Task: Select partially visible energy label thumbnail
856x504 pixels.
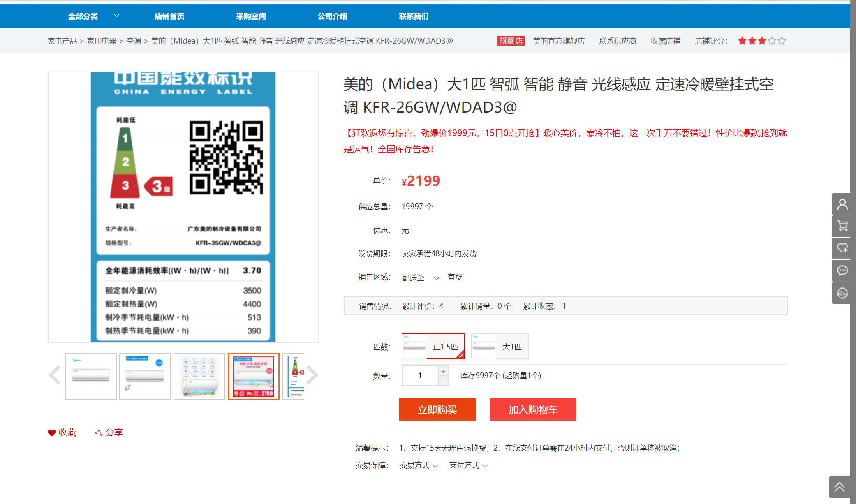Action: coord(294,377)
